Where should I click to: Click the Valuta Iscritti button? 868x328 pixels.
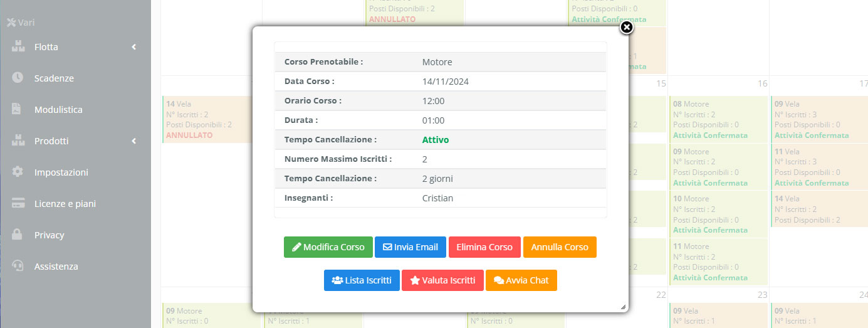pyautogui.click(x=442, y=280)
